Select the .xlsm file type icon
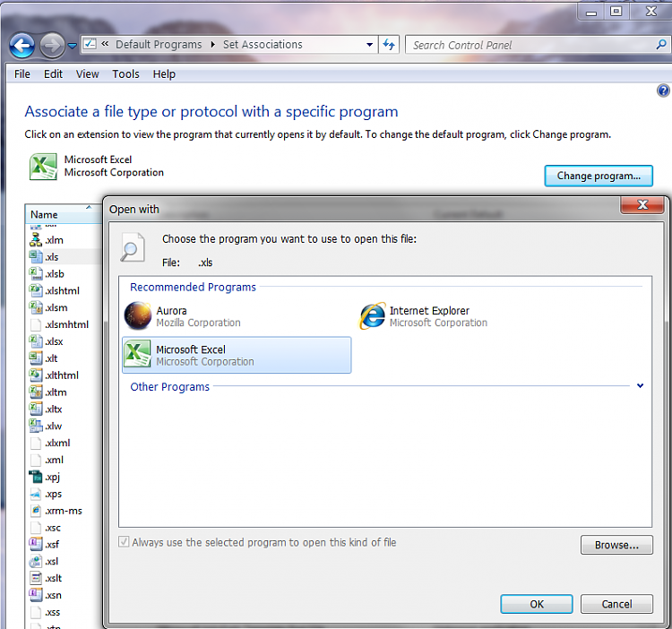 (36, 307)
